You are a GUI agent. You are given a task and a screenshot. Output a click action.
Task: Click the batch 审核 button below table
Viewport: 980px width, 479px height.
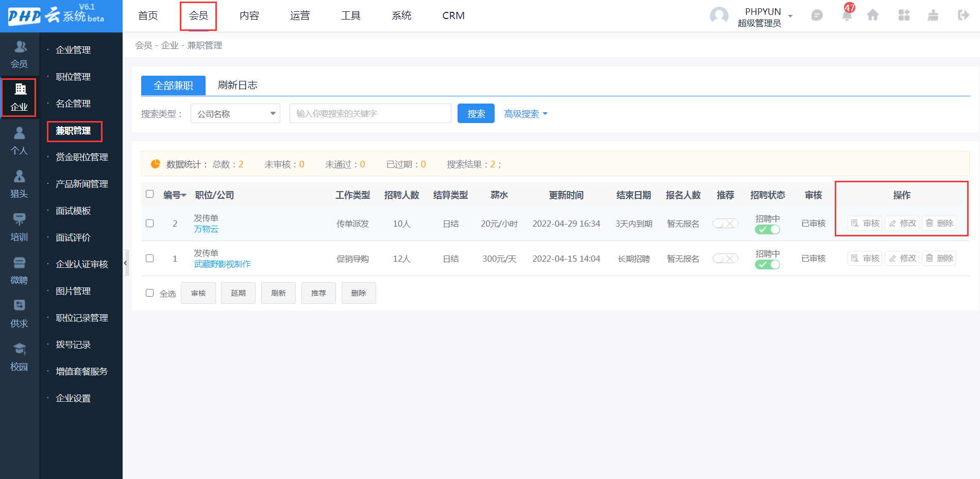[x=198, y=293]
